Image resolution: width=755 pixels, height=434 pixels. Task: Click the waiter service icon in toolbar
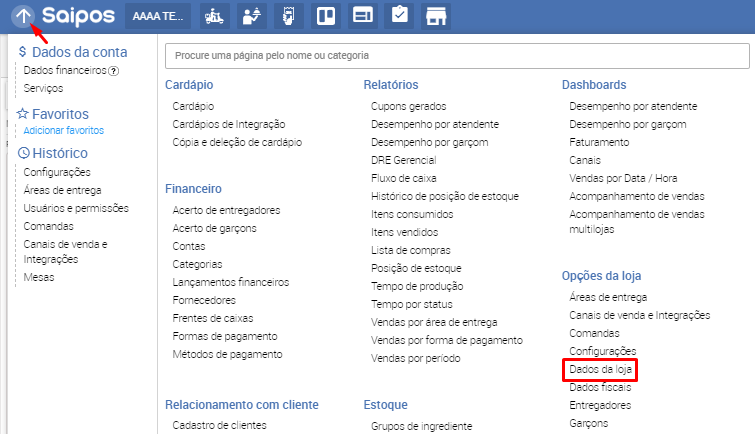[x=250, y=16]
